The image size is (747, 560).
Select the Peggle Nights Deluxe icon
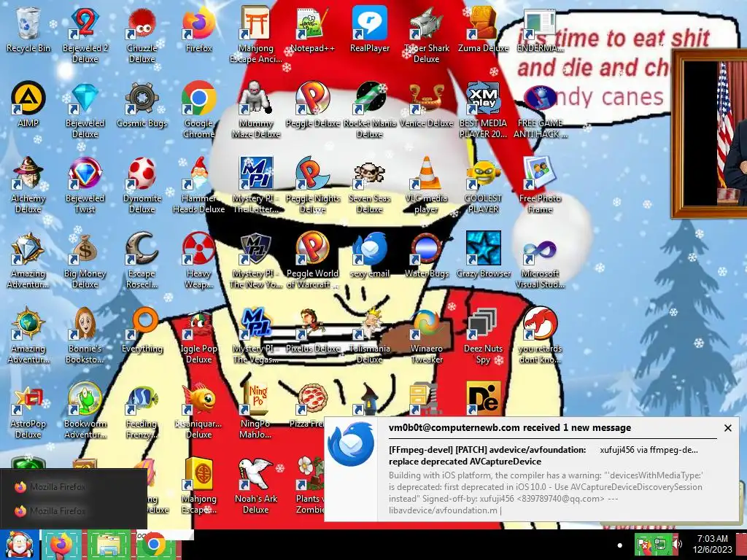[x=312, y=184]
